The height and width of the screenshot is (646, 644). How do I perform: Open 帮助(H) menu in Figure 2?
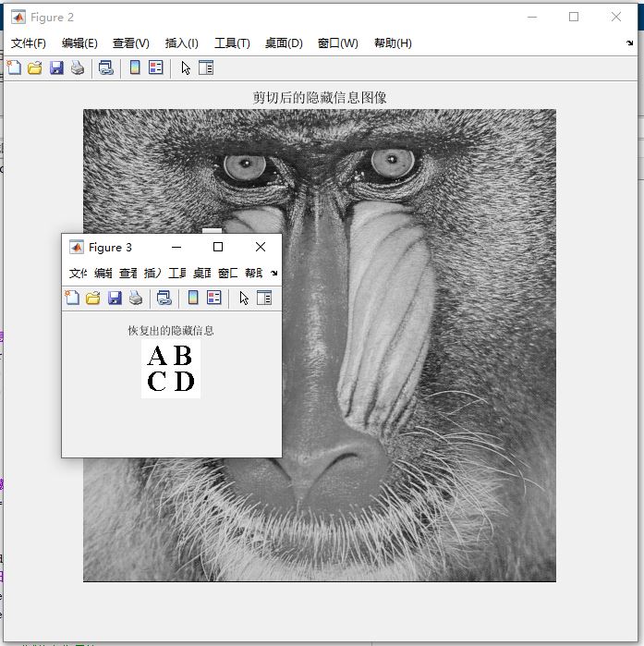pos(393,43)
